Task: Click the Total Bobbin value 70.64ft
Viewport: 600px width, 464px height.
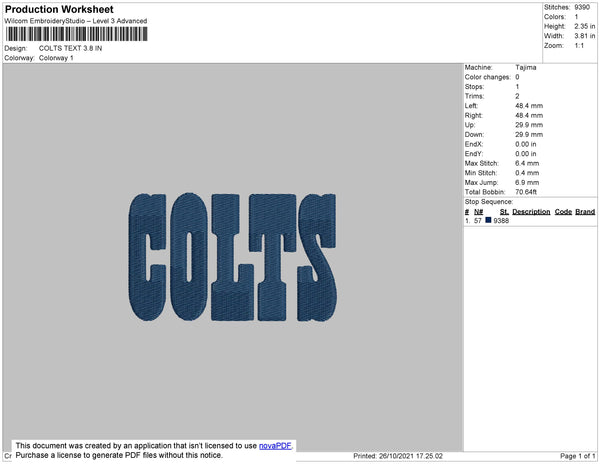Action: (526, 192)
